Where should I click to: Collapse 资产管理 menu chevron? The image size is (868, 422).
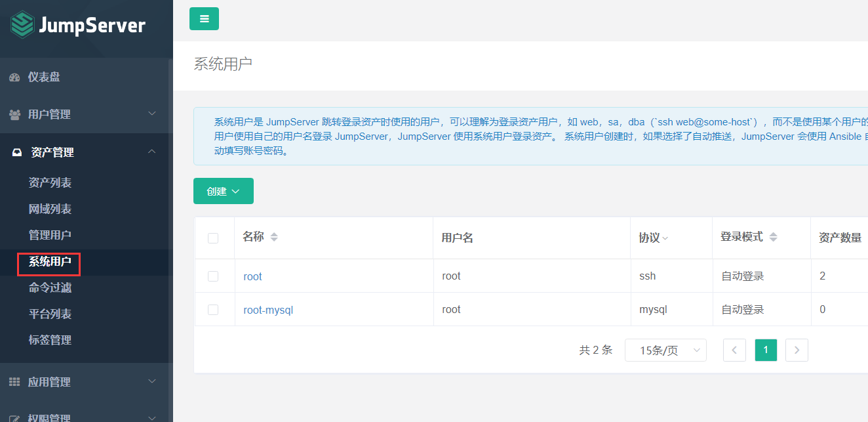[x=152, y=152]
